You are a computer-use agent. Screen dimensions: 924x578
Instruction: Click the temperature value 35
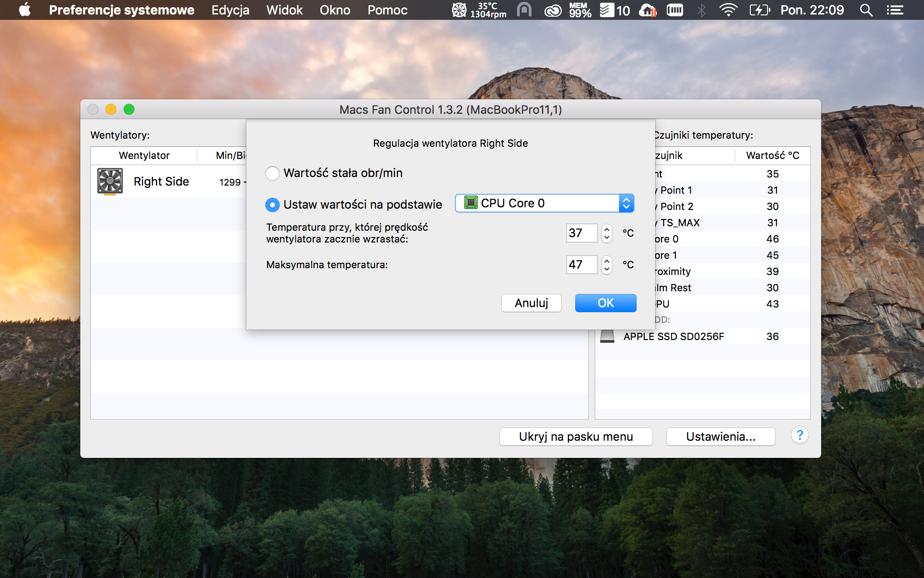[x=772, y=174]
